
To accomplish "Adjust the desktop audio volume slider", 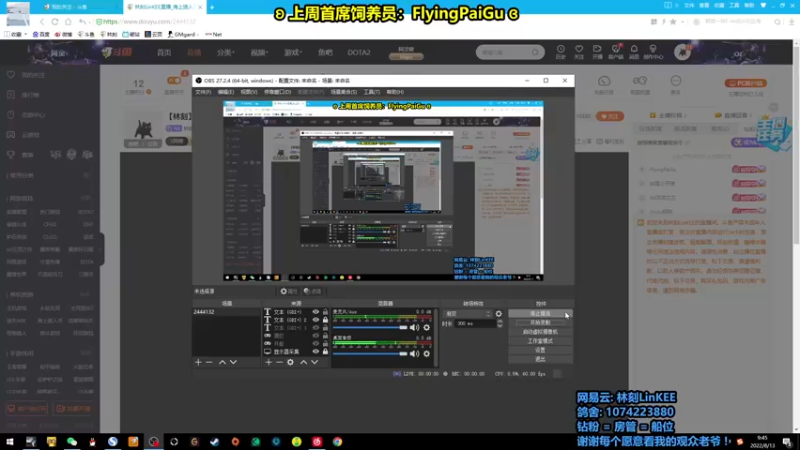I will (370, 354).
